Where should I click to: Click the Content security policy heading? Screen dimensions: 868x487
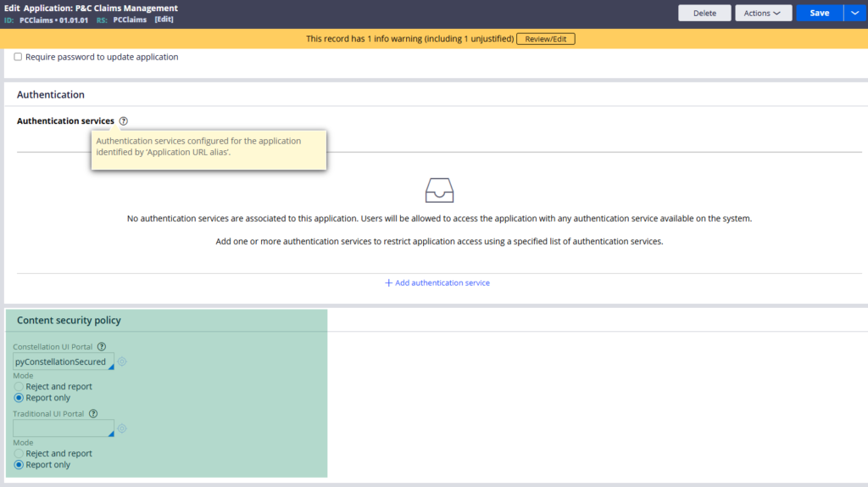pyautogui.click(x=69, y=320)
